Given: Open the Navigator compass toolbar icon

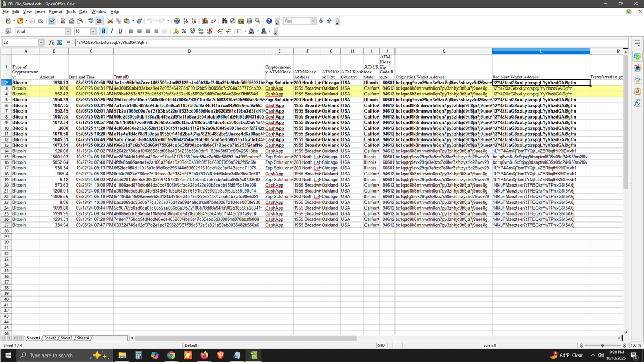Looking at the screenshot, I should click(232, 21).
